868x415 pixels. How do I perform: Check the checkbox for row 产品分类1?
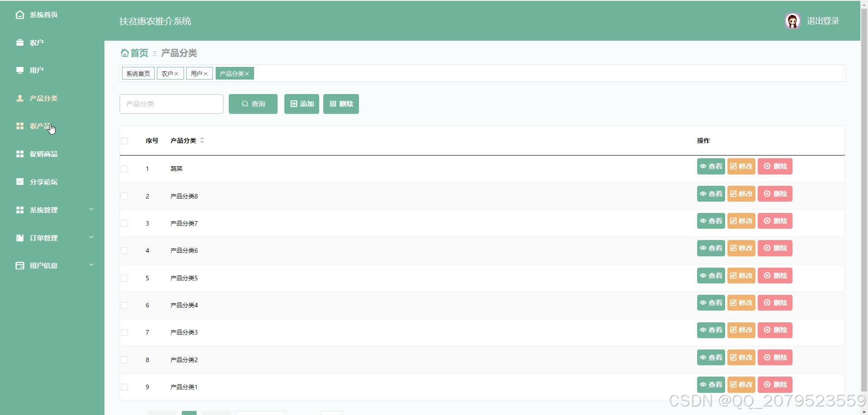click(x=124, y=387)
